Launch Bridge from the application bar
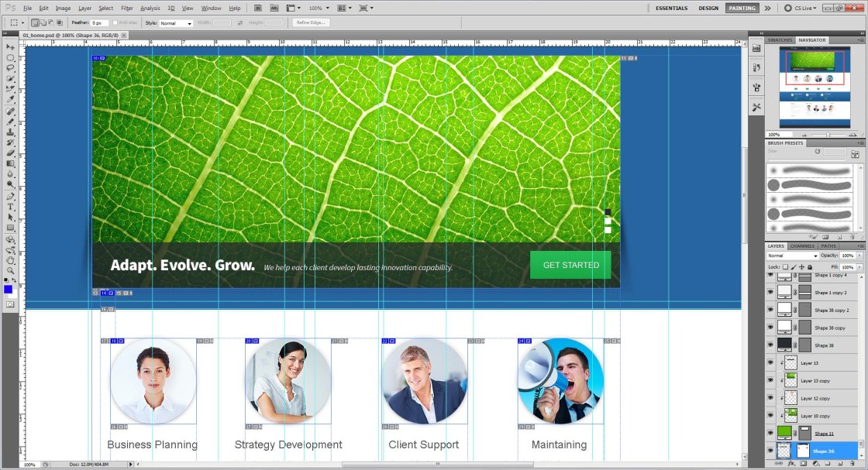 pos(257,8)
